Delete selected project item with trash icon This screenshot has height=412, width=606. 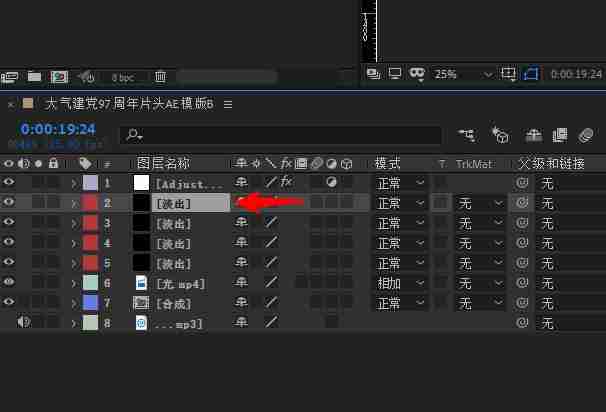[160, 77]
